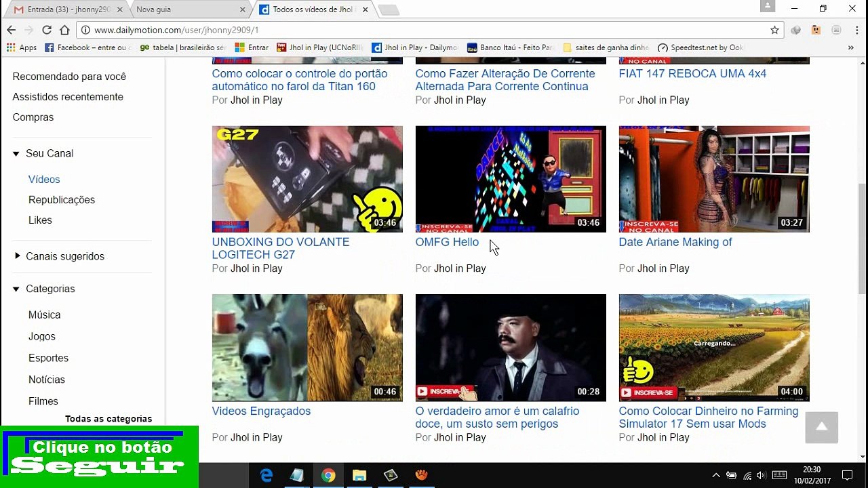The height and width of the screenshot is (488, 868).
Task: Open the 'saites de ganha dinhe' bookmarks folder
Action: click(606, 47)
